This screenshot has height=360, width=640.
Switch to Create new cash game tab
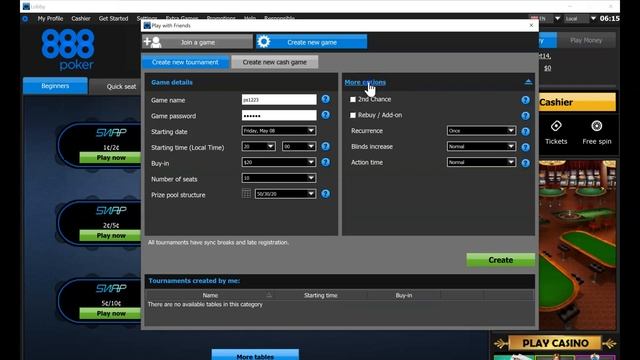click(x=274, y=62)
